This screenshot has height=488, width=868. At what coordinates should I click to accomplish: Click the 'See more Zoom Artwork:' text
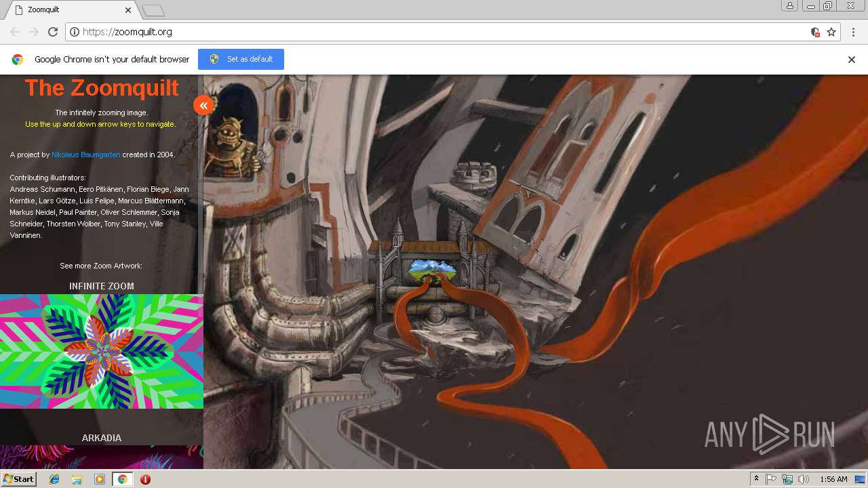(101, 266)
